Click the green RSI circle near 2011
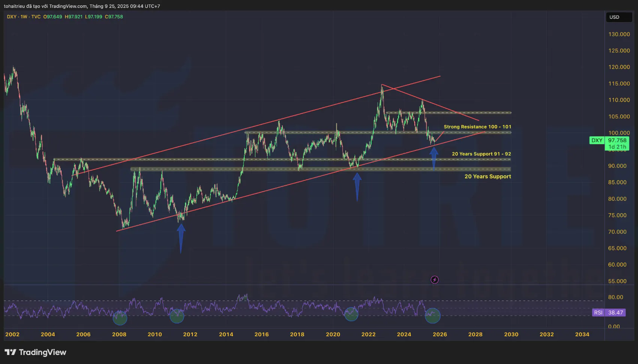This screenshot has width=638, height=364. coord(177,316)
